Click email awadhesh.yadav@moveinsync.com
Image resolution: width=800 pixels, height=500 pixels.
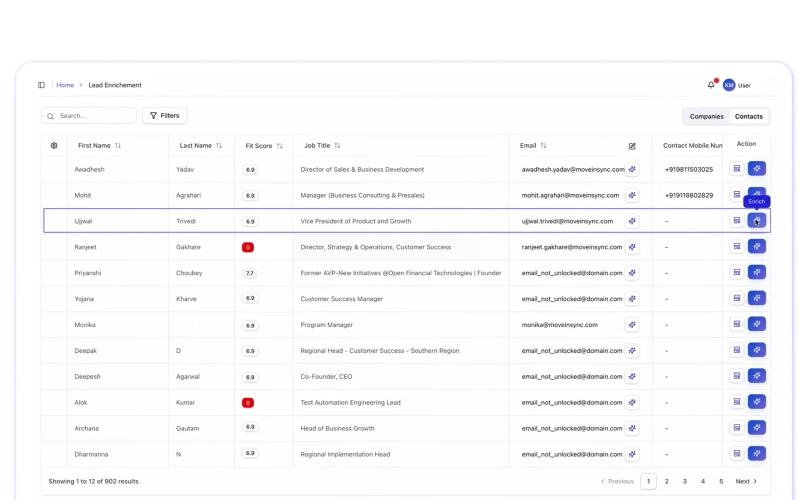[573, 169]
